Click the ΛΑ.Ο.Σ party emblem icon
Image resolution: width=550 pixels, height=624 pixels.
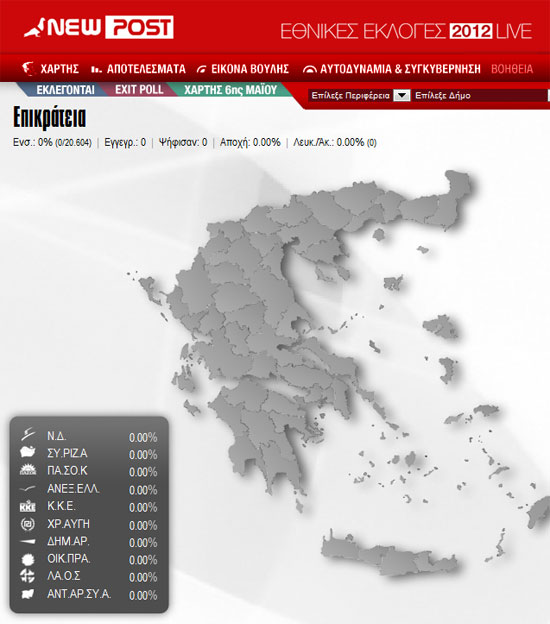(x=27, y=576)
